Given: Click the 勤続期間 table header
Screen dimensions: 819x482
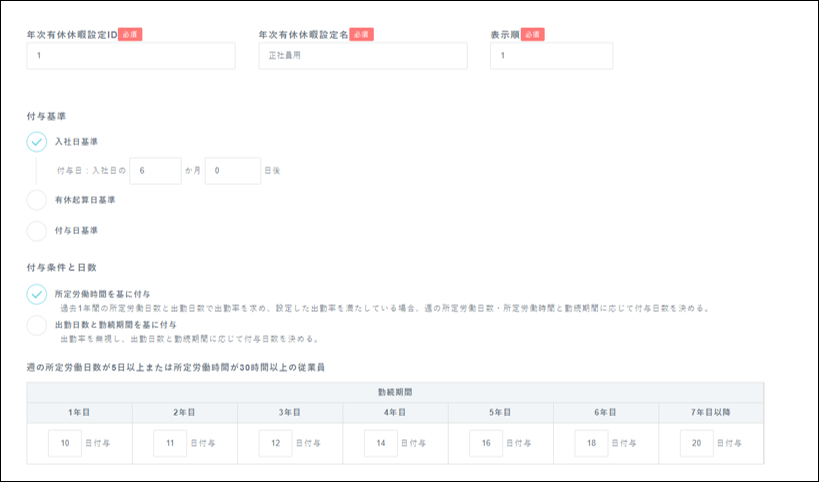Looking at the screenshot, I should (x=395, y=393).
